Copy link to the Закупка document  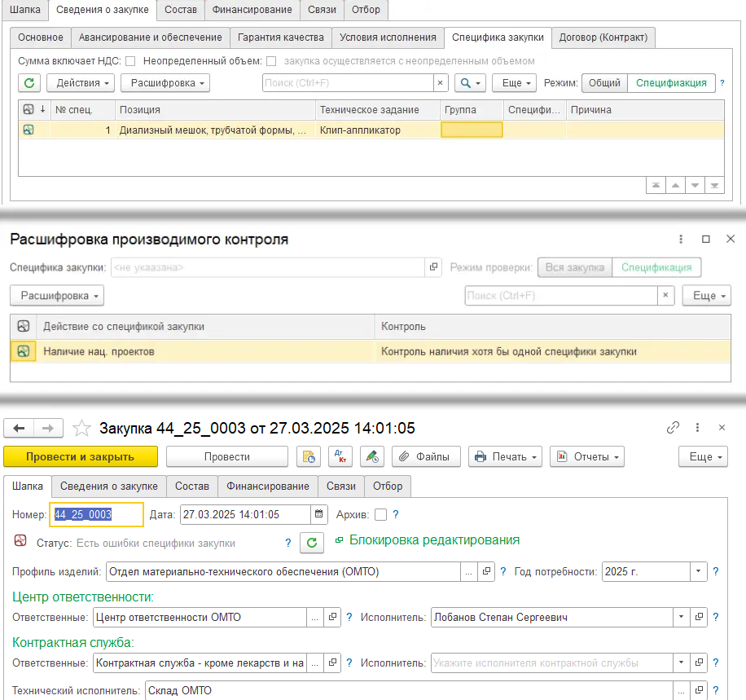point(673,428)
